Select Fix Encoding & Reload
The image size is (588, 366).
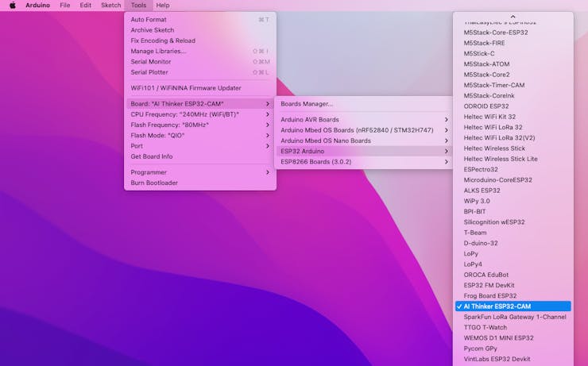point(200,40)
